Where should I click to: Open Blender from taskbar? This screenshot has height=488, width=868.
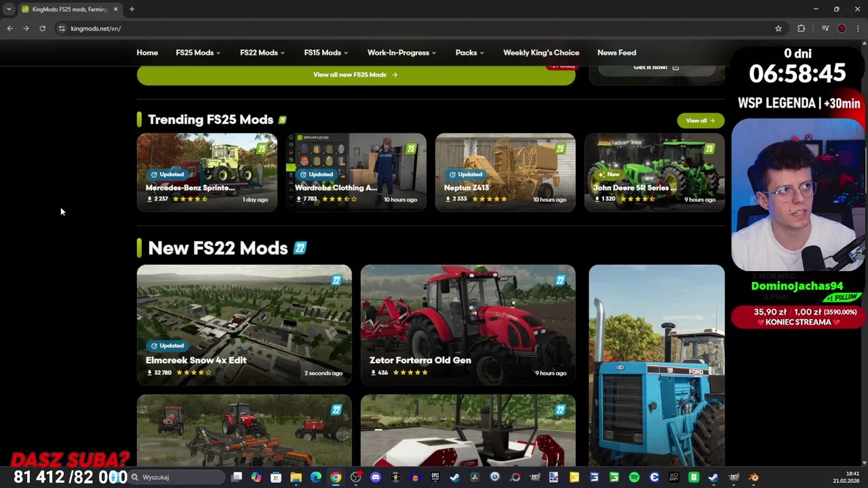(x=753, y=477)
